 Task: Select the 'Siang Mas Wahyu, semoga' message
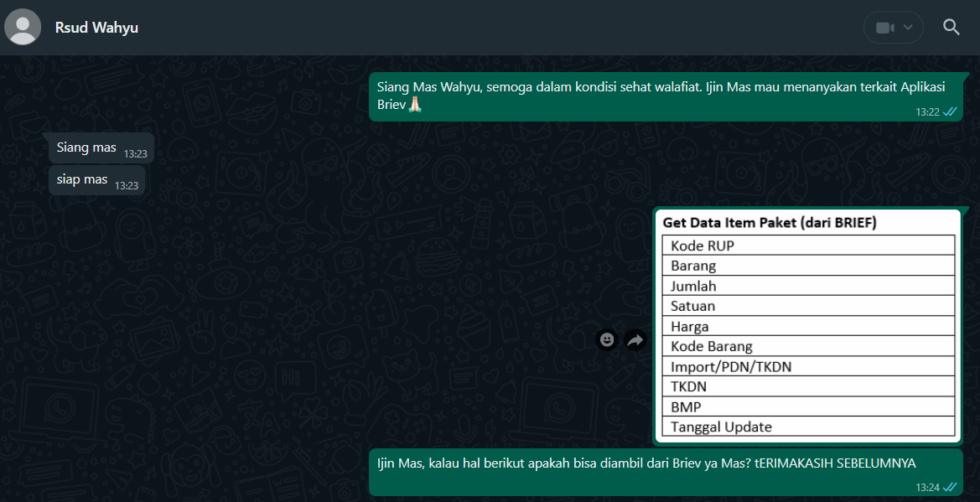(x=666, y=96)
